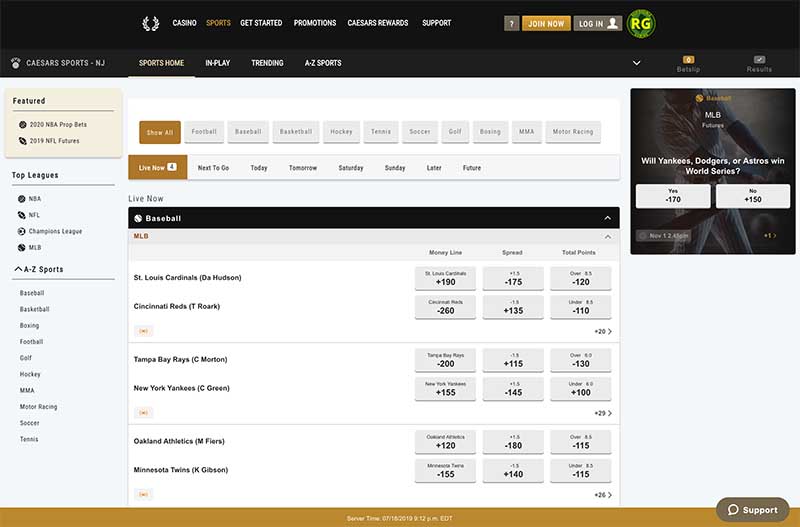Collapse the A-Z Sports sidebar list
This screenshot has height=527, width=800.
(x=18, y=269)
